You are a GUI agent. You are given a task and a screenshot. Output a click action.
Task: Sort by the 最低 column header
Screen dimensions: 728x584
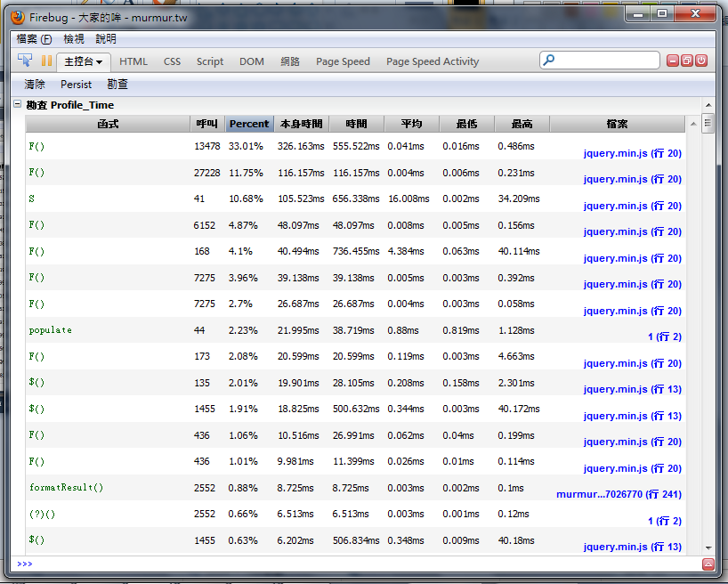click(x=466, y=124)
